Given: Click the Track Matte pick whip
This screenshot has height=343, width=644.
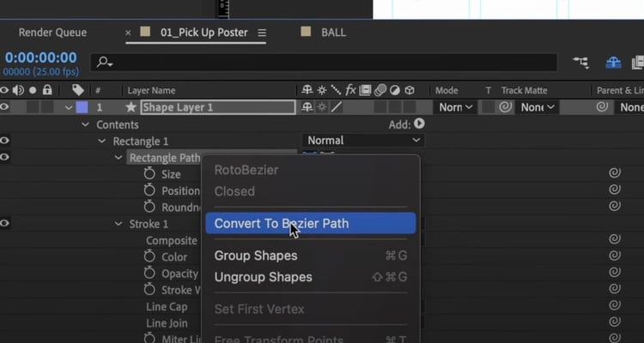Looking at the screenshot, I should 506,107.
